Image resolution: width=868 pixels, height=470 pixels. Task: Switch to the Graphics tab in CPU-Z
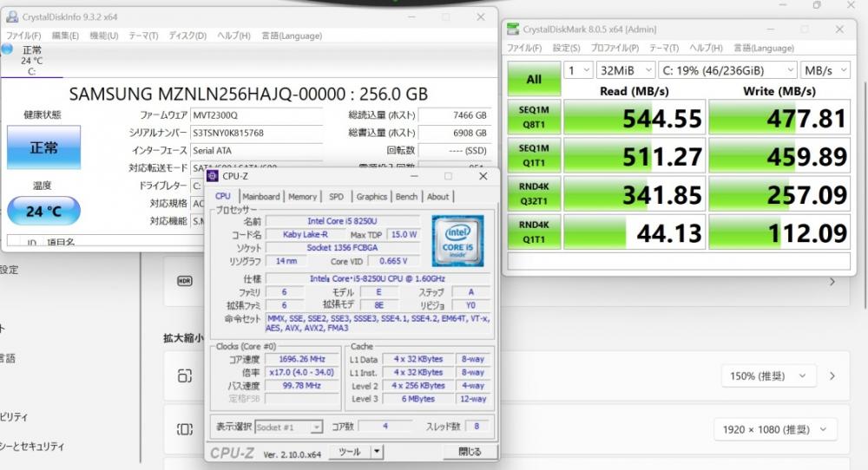point(372,196)
